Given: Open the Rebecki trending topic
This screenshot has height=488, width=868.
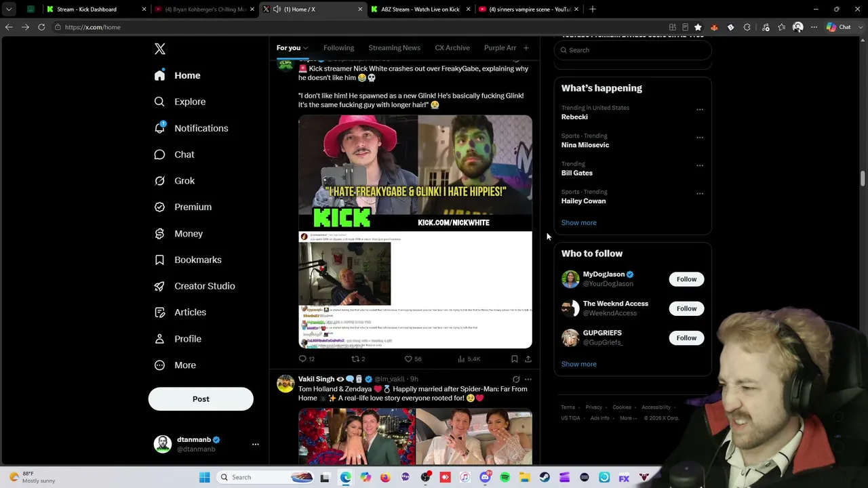Looking at the screenshot, I should pos(574,117).
